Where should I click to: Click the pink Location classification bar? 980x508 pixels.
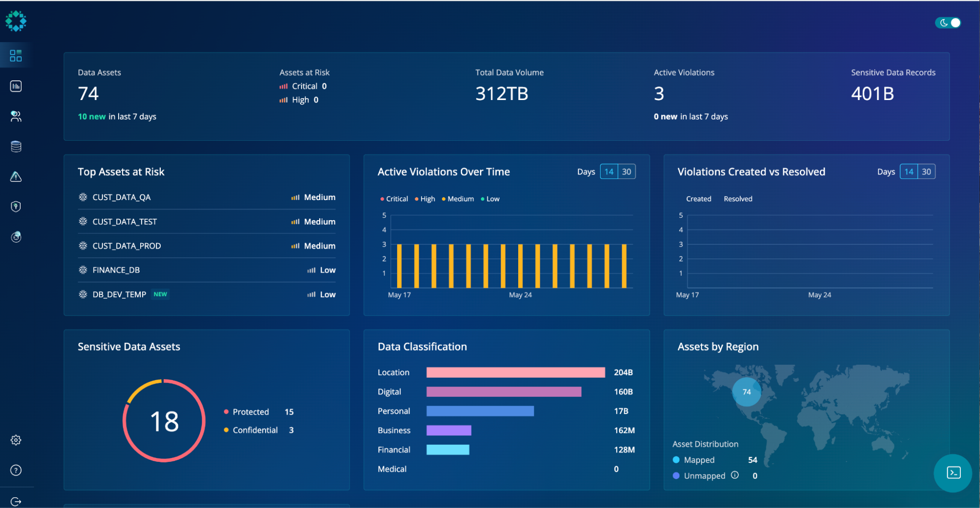[x=515, y=372]
